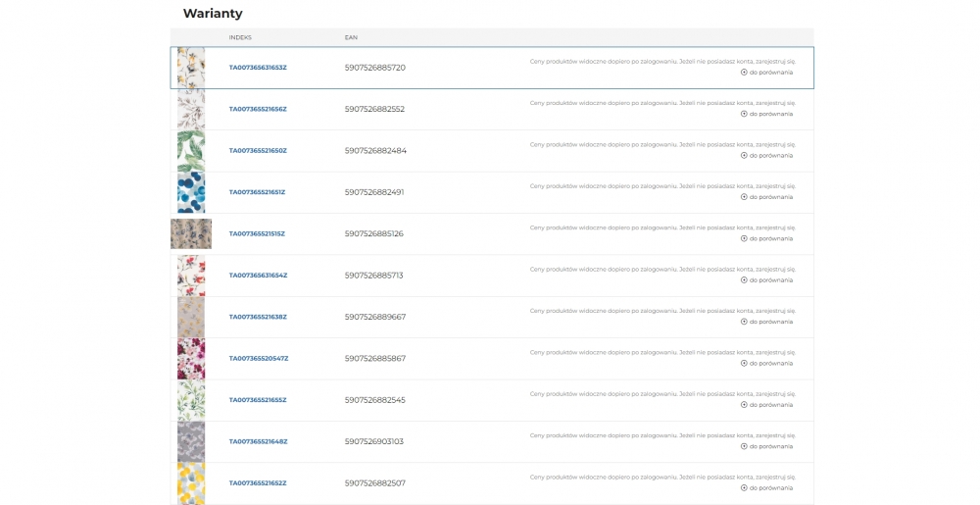980x505 pixels.
Task: Select EAN value 5907526885867
Action: 375,359
